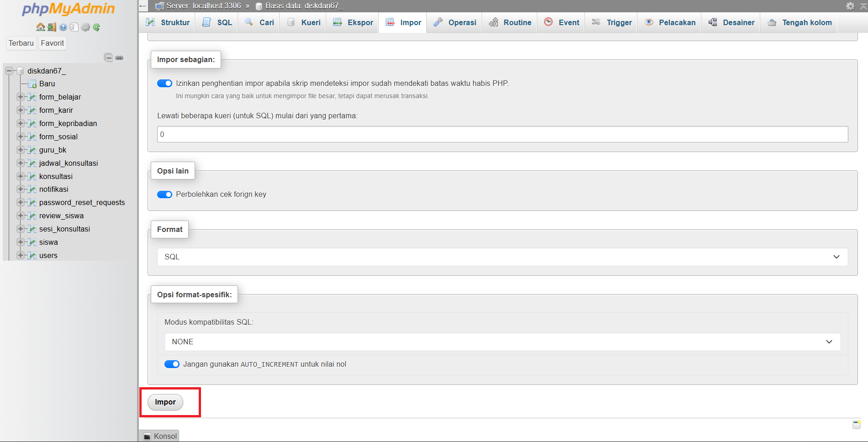Open the Struktur tab
The image size is (868, 442).
[168, 22]
